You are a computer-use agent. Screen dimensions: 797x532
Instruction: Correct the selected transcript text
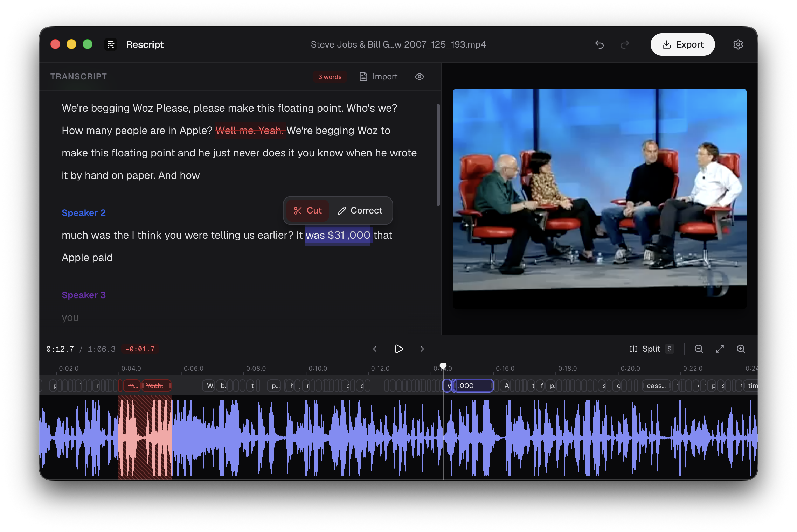click(x=360, y=210)
